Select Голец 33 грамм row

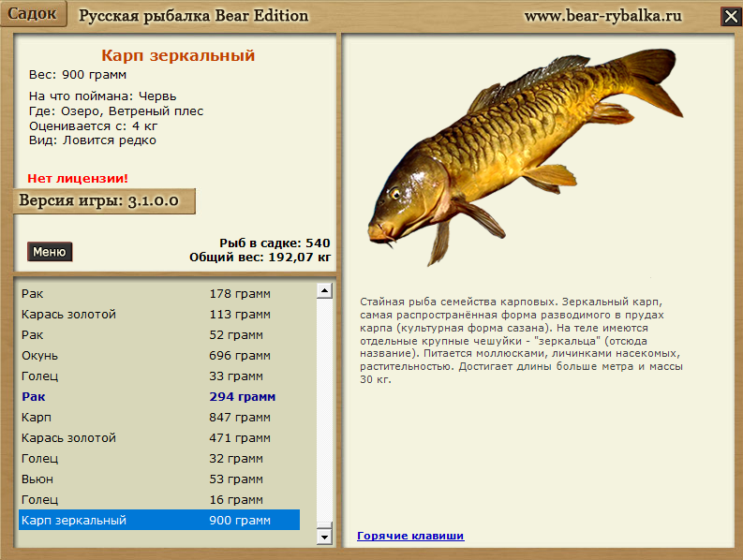[x=159, y=376]
